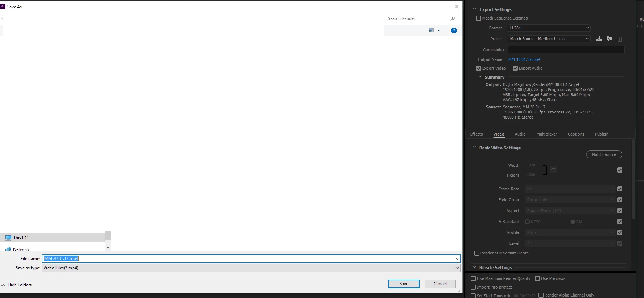The width and height of the screenshot is (644, 298).
Task: Select This PC in folder tree
Action: (x=52, y=238)
